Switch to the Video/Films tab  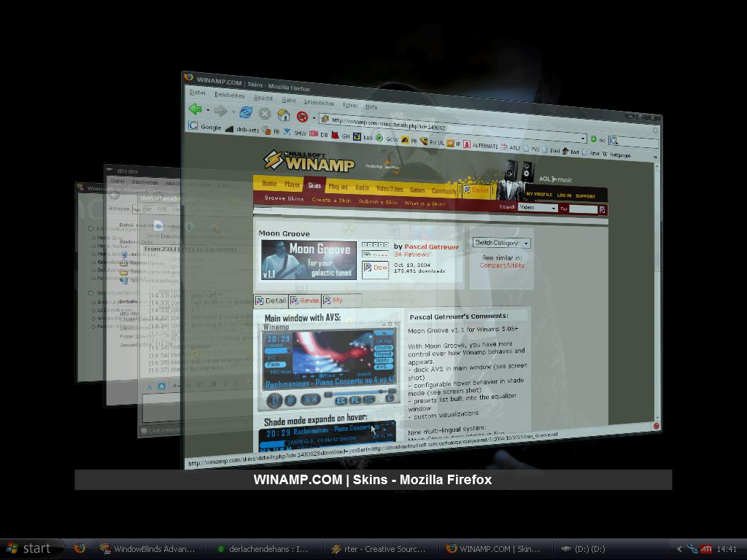point(390,189)
